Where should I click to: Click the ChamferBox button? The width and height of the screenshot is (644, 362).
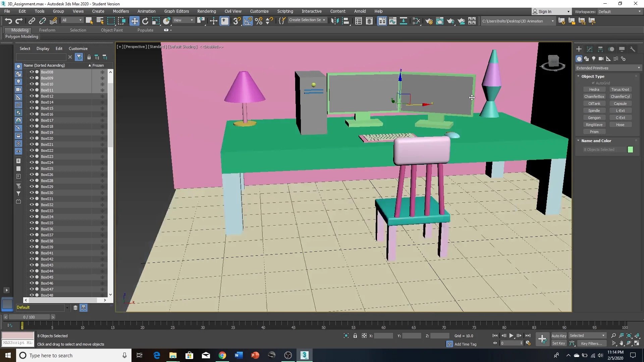594,97
